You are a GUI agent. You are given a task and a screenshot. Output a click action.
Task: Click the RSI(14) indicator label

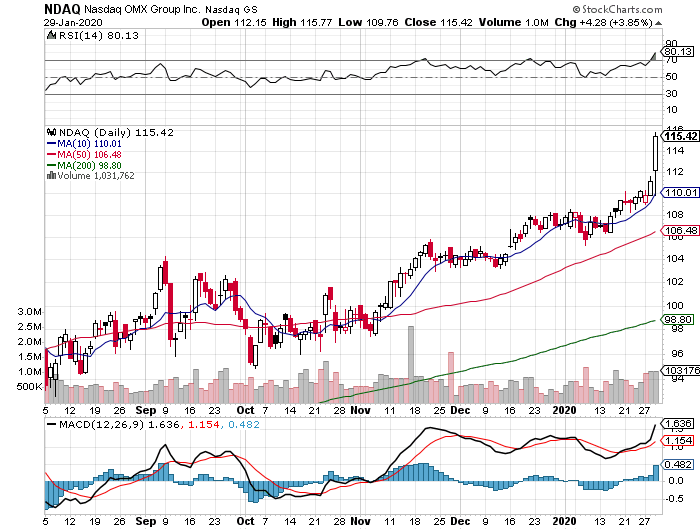click(x=79, y=34)
